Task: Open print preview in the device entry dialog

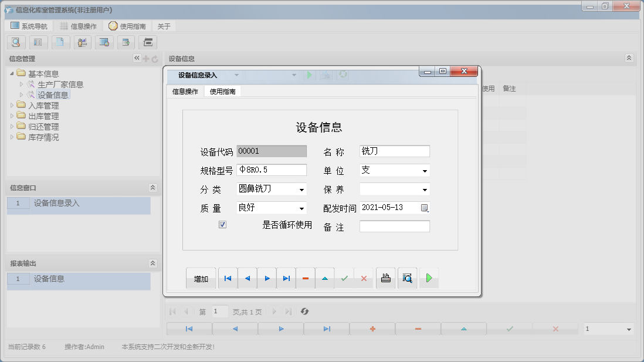Action: (x=407, y=278)
